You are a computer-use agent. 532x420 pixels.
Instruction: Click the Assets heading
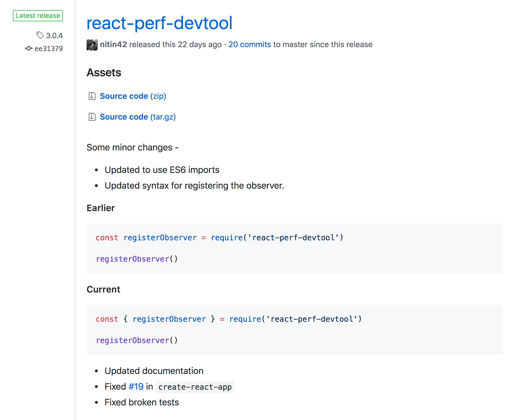coord(104,72)
